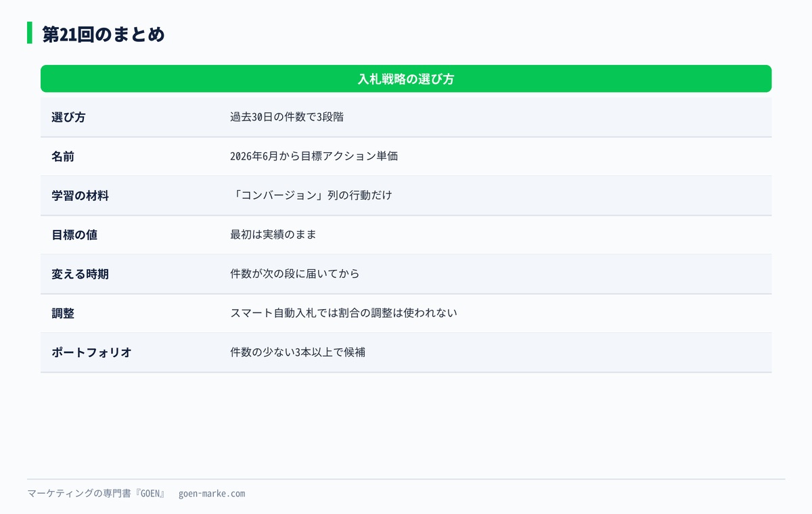Click the slide title 第21回のまとめ
Viewport: 812px width, 514px height.
[104, 34]
